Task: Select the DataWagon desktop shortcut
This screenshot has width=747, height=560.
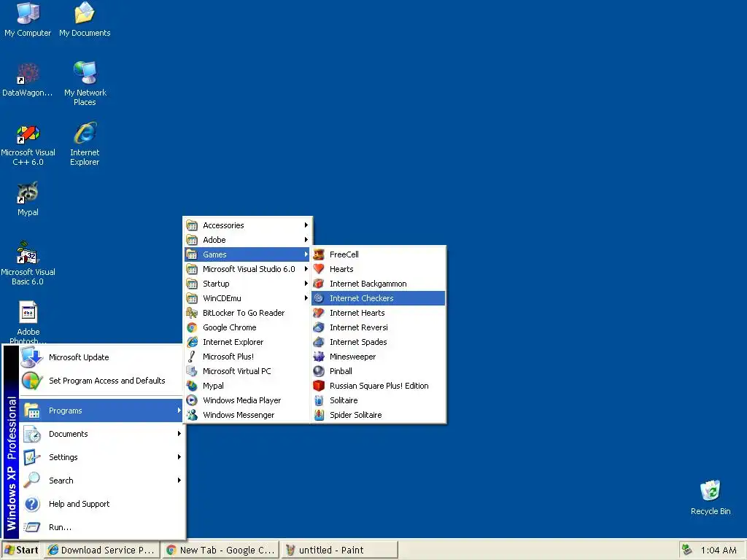Action: [x=28, y=79]
